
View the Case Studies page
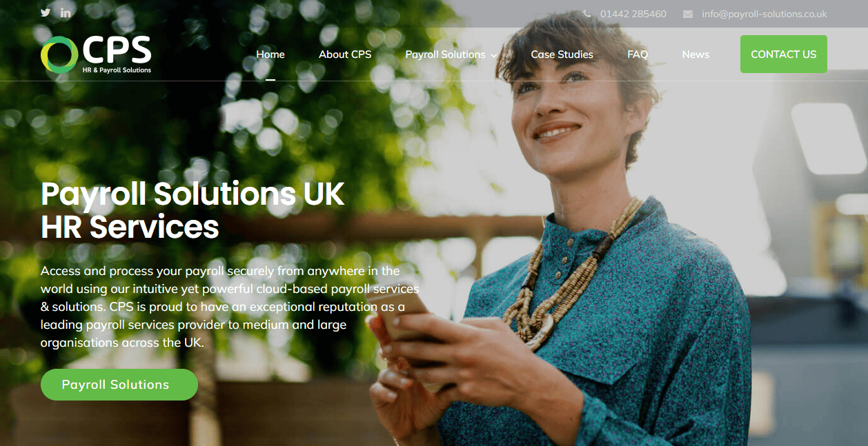[562, 54]
